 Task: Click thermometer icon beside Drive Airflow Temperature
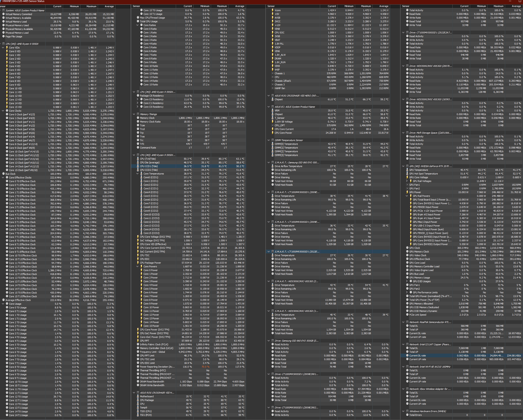click(x=272, y=166)
